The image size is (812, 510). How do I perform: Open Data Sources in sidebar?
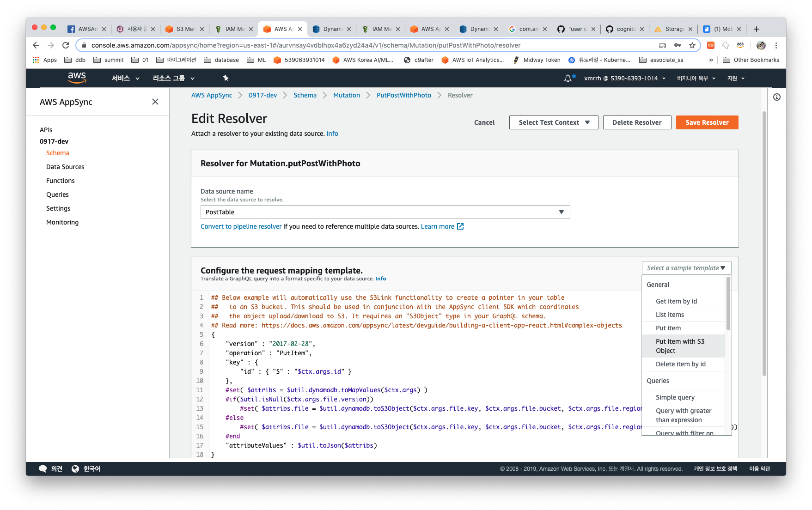65,167
